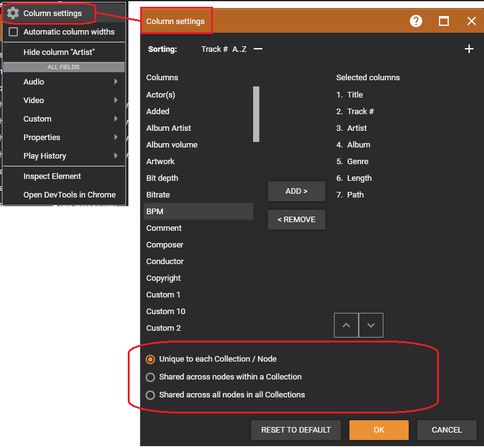484x448 pixels.
Task: Click the gear icon beside Column settings
Action: point(13,13)
